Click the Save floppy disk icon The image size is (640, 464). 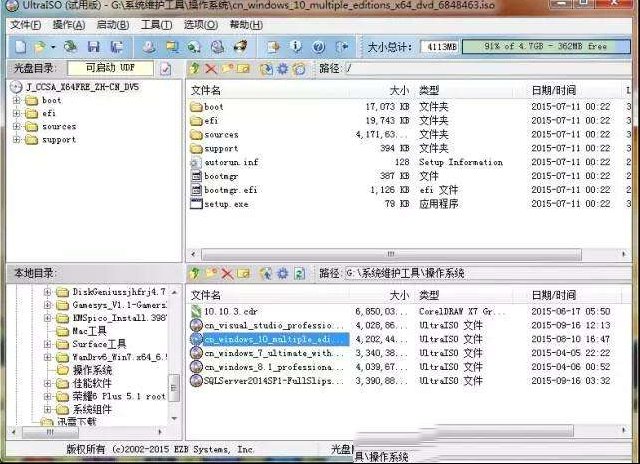93,47
